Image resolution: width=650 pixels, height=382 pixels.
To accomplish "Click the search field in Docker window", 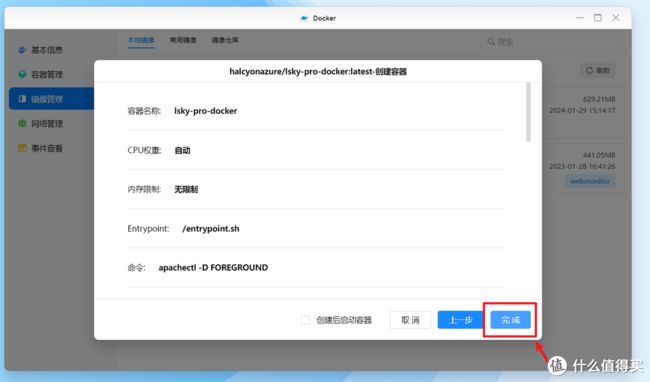I will (550, 42).
